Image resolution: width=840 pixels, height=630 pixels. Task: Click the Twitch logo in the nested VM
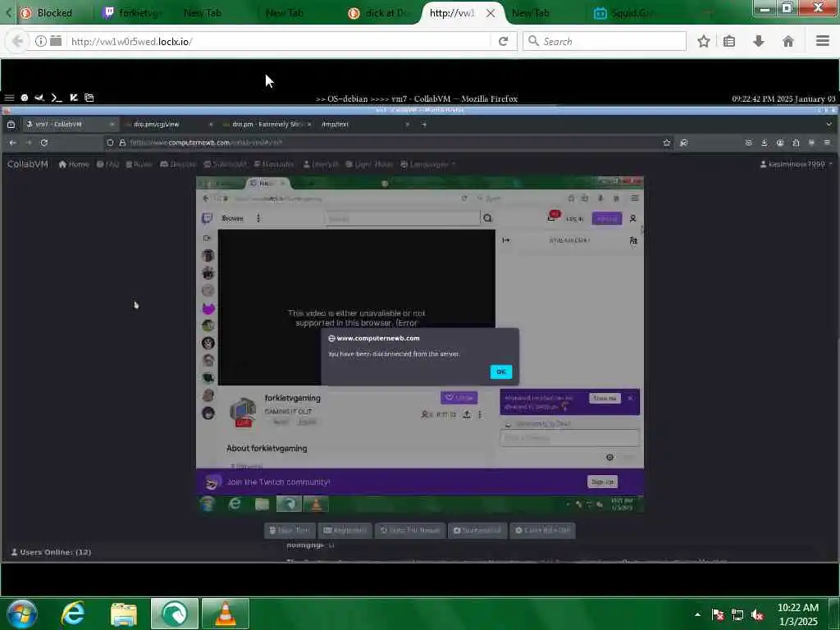tap(207, 218)
